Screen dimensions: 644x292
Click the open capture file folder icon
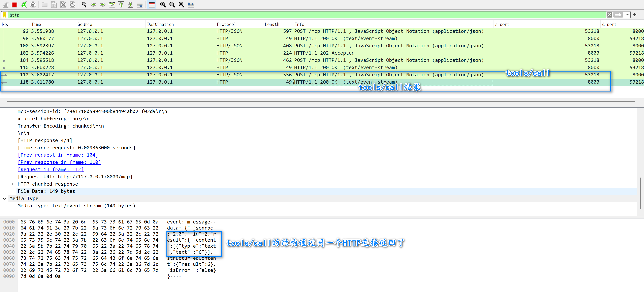point(44,4)
